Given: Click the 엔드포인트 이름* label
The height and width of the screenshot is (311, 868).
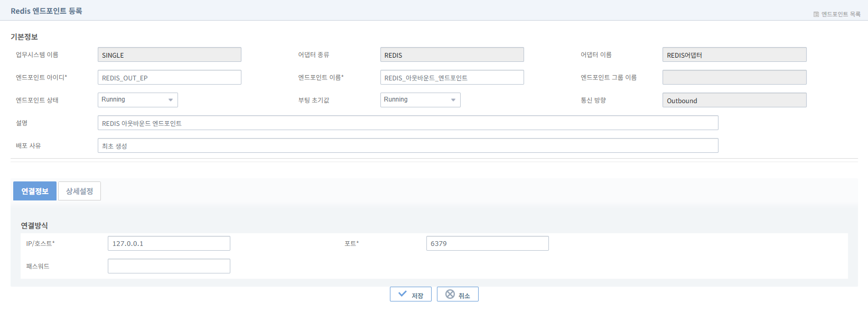Looking at the screenshot, I should pyautogui.click(x=321, y=77).
